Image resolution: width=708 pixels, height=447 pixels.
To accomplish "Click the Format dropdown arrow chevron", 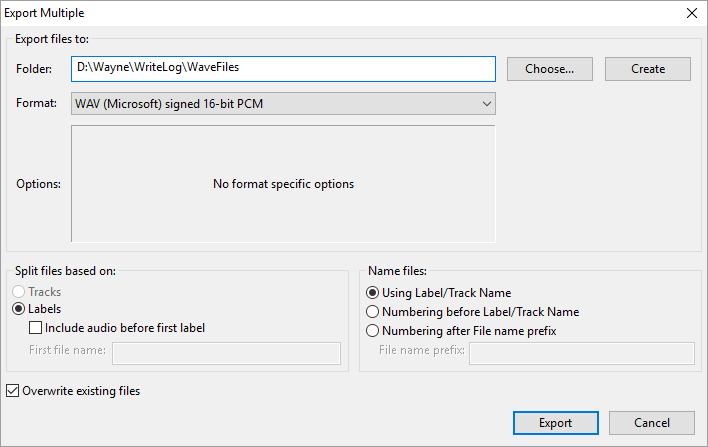I will pos(486,104).
